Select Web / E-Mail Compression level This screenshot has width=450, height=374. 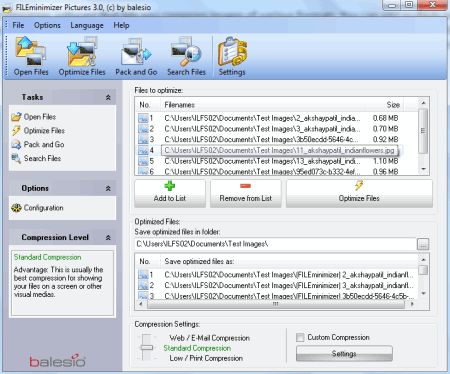[x=209, y=338]
